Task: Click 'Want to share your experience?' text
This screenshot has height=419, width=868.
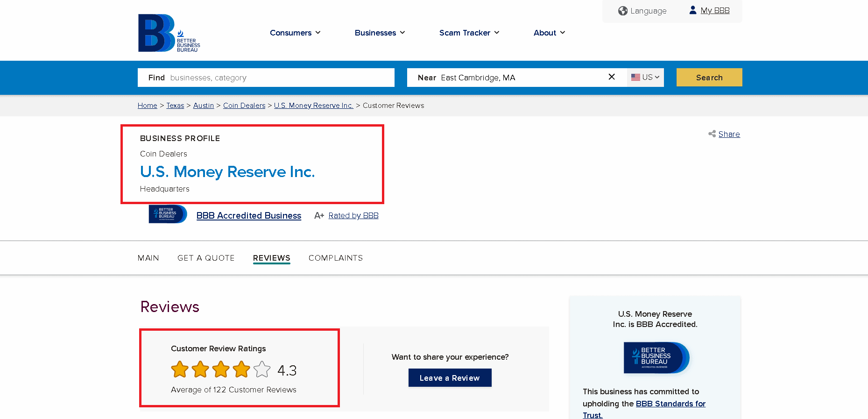Action: coord(450,357)
